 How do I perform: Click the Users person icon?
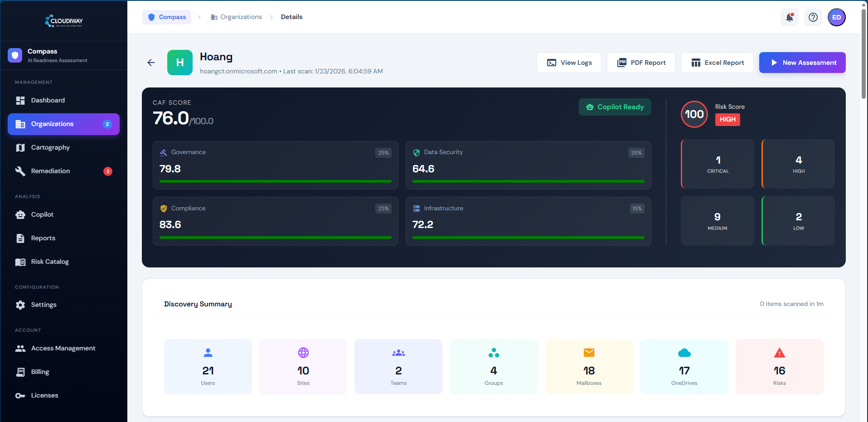(x=208, y=353)
